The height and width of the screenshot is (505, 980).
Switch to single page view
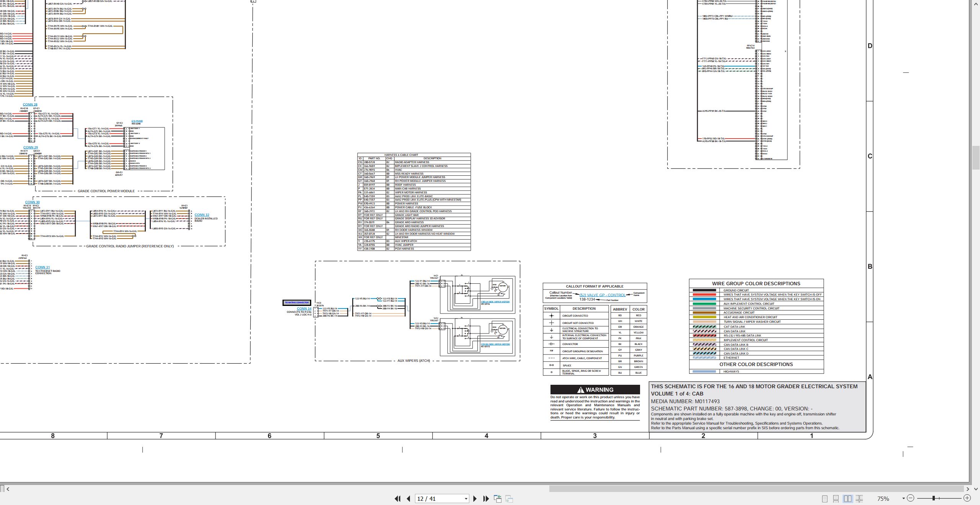coord(825,498)
